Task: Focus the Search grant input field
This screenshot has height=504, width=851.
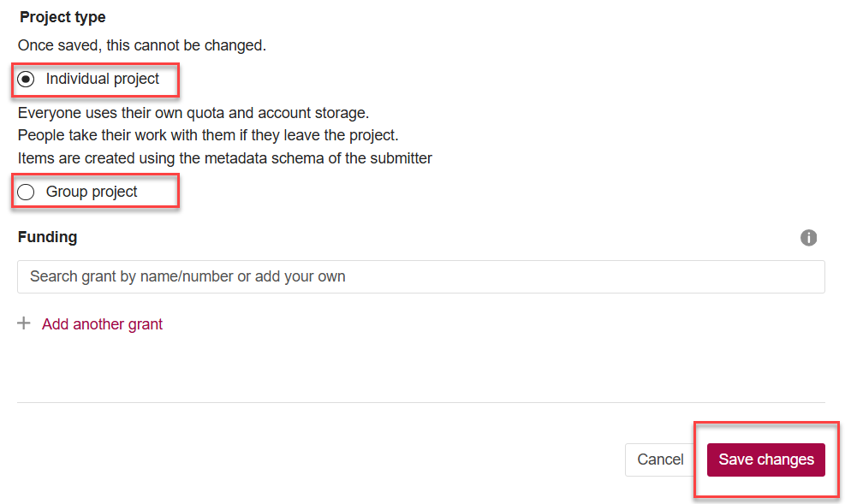Action: click(x=420, y=277)
